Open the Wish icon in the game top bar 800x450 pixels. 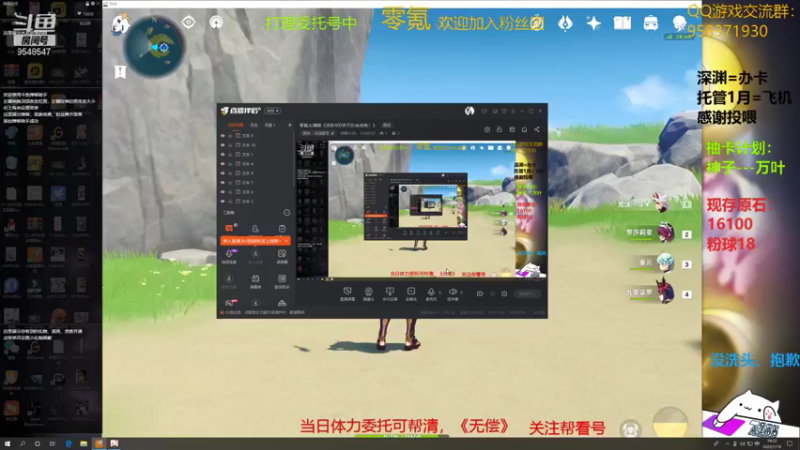point(565,23)
